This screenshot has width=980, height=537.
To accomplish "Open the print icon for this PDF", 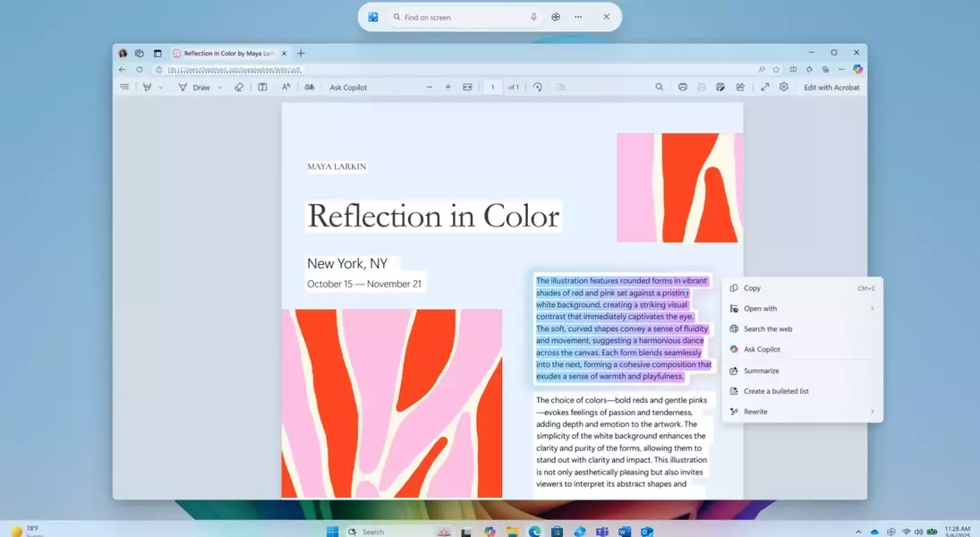I will pos(683,87).
